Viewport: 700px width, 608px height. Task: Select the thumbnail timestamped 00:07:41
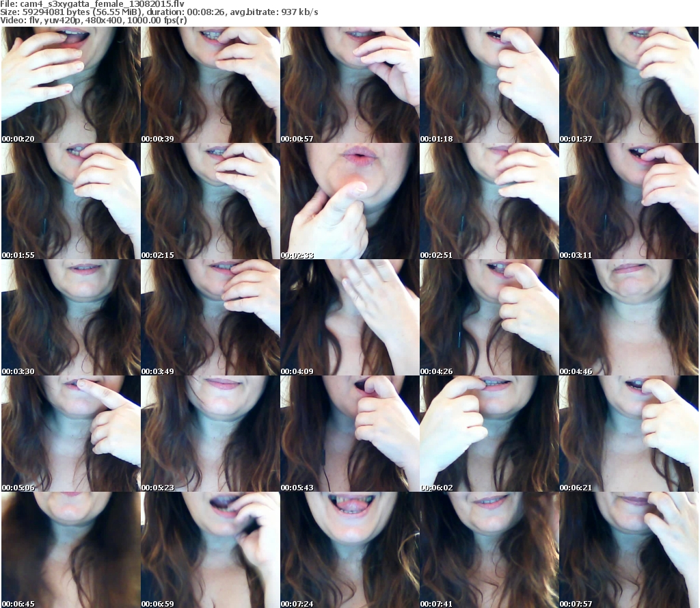pos(489,550)
